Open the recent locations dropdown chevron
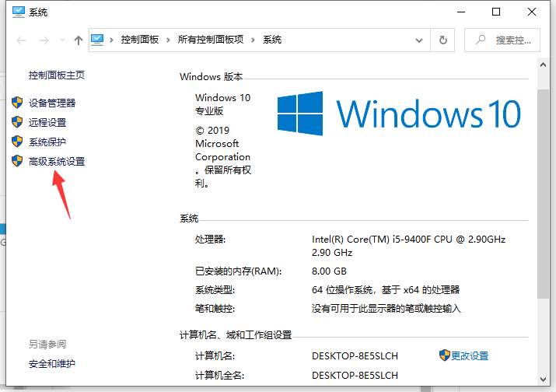The width and height of the screenshot is (556, 392). (x=61, y=40)
